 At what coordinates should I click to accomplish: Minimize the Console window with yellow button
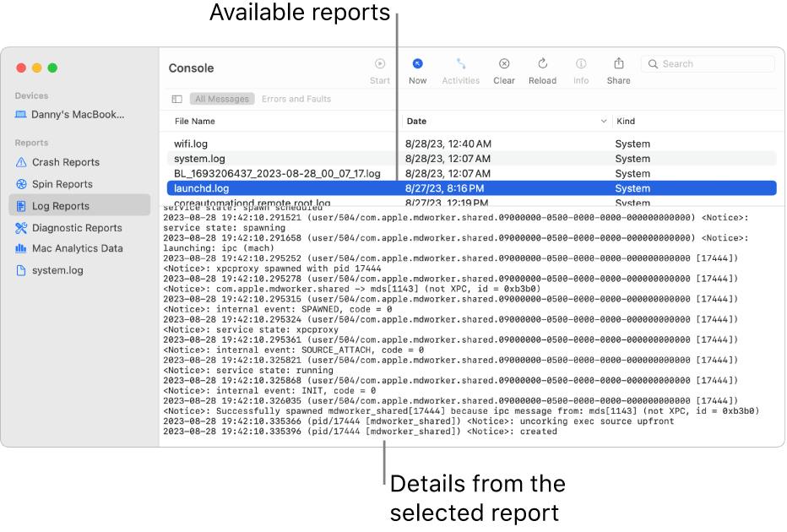click(x=36, y=68)
